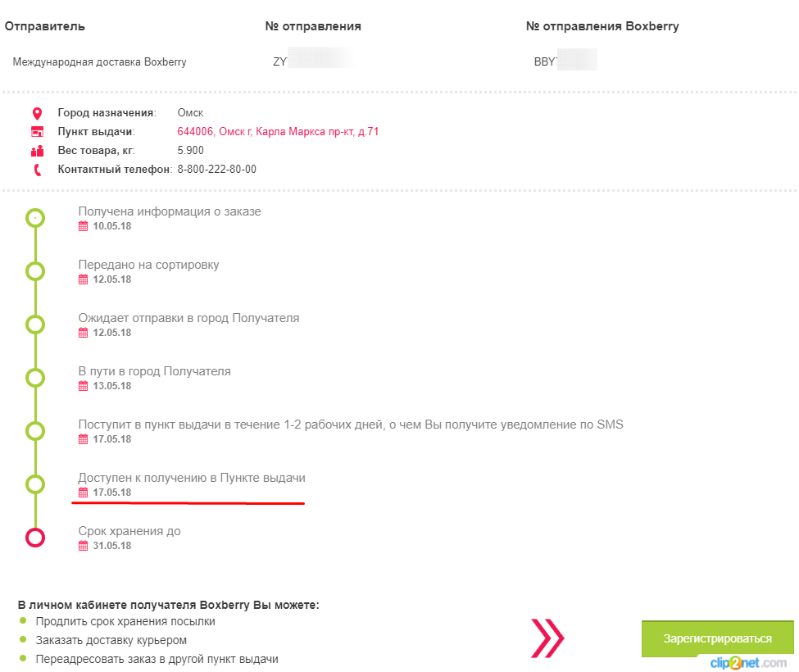Click the red double chevron arrow icon

pyautogui.click(x=547, y=637)
